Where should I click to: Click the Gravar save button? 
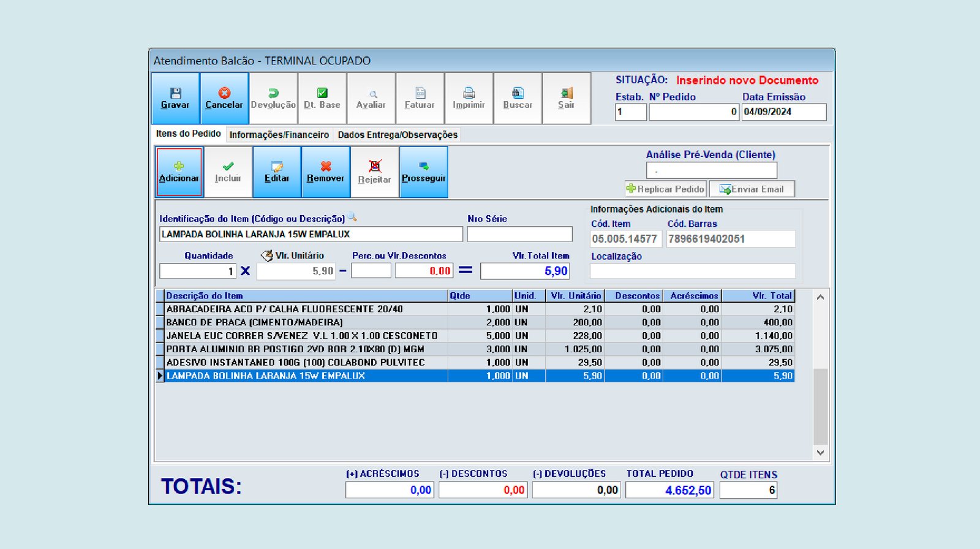(x=175, y=98)
